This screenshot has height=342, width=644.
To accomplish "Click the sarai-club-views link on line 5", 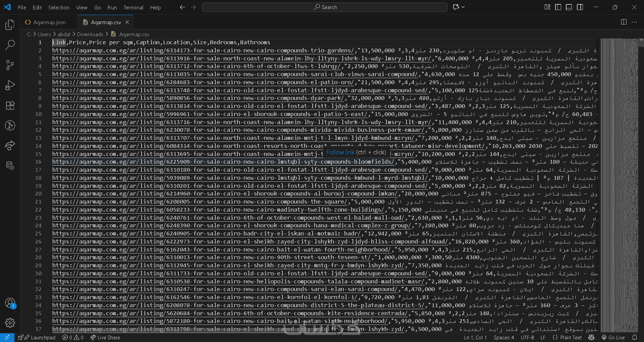I will click(235, 74).
